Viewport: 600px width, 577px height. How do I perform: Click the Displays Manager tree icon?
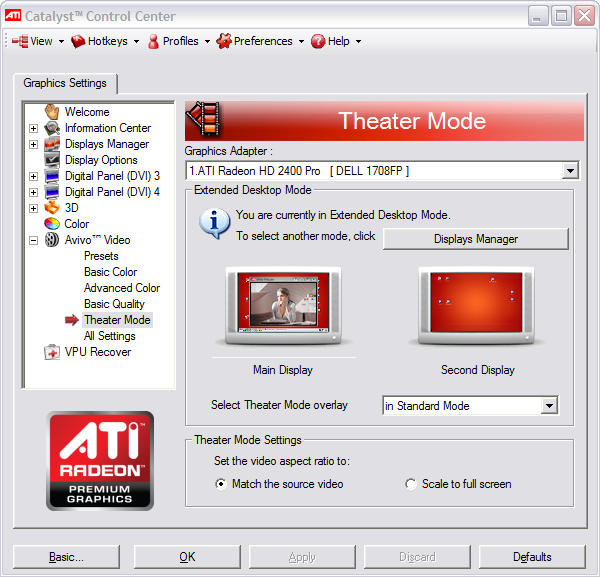pyautogui.click(x=52, y=144)
